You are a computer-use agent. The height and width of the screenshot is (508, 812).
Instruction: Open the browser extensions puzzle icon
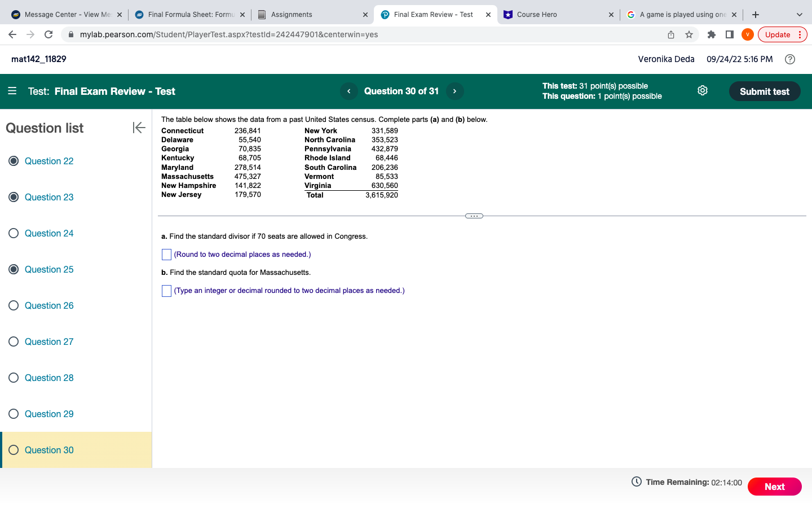[x=712, y=34]
